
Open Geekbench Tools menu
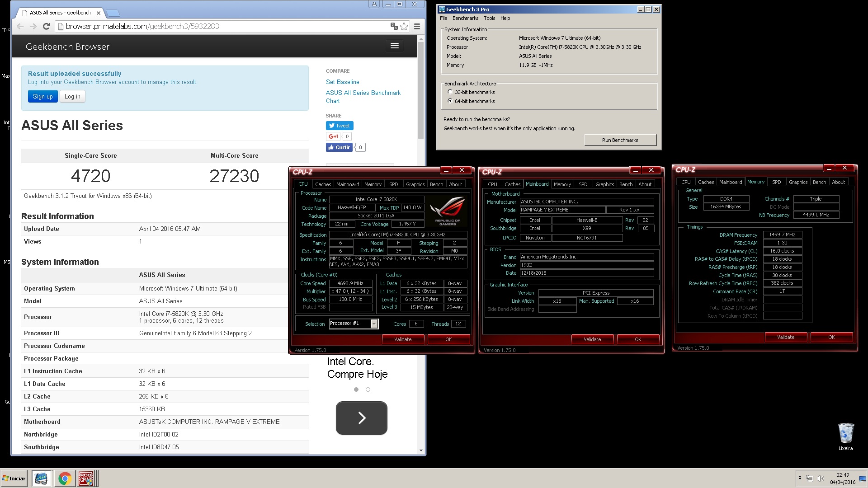click(489, 18)
